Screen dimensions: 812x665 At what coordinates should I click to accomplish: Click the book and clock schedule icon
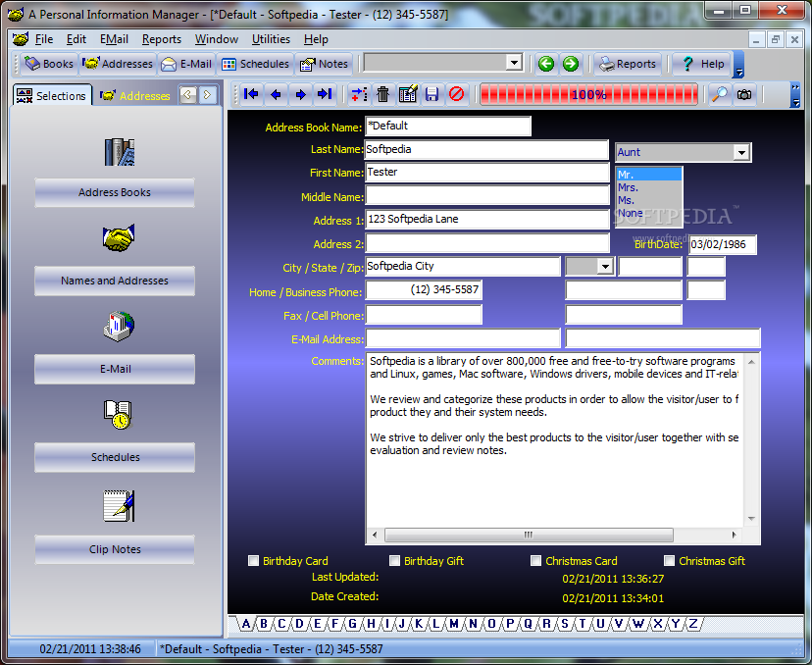[119, 414]
